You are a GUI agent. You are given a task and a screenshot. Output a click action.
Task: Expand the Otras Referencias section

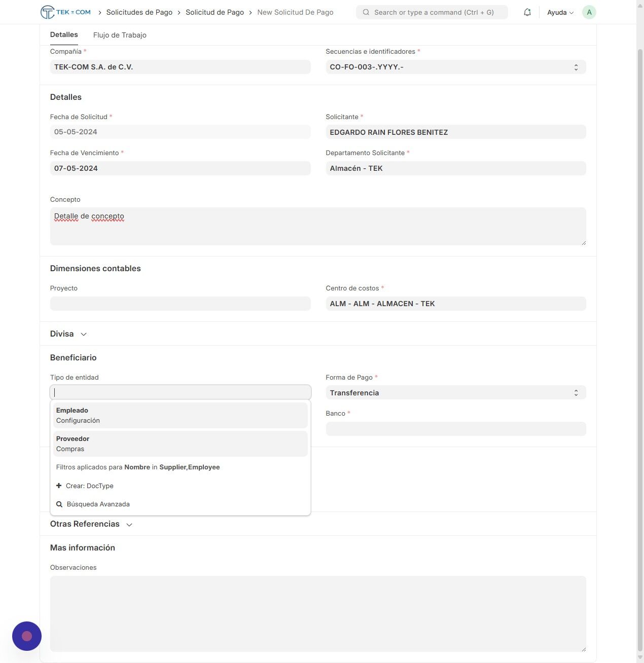(x=91, y=524)
